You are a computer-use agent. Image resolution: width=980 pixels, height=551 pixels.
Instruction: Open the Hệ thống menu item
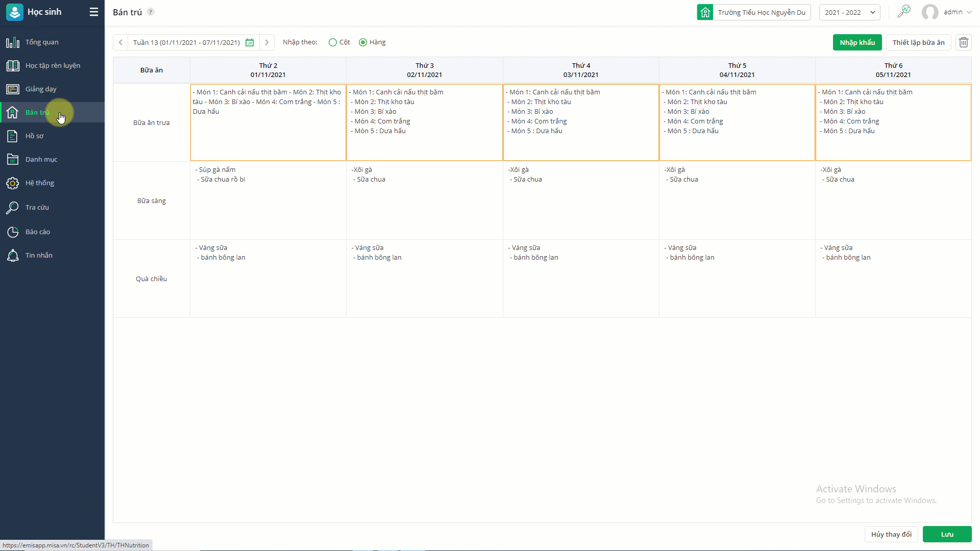[40, 183]
